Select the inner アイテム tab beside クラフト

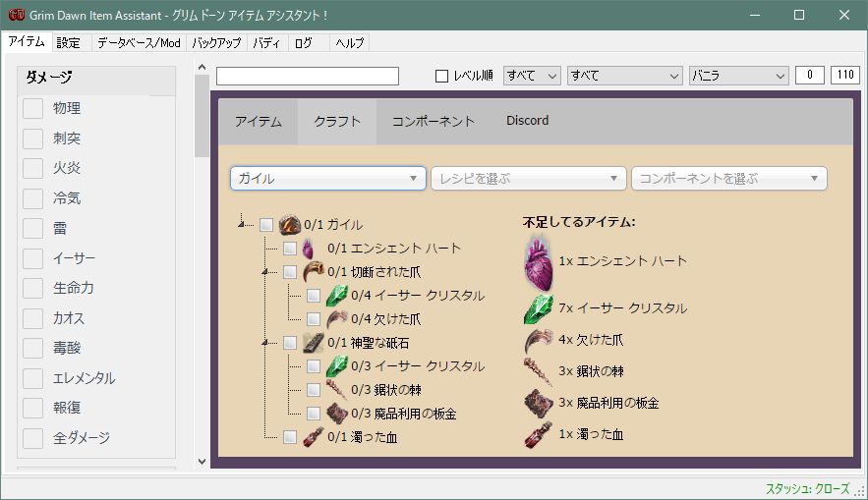pyautogui.click(x=259, y=121)
